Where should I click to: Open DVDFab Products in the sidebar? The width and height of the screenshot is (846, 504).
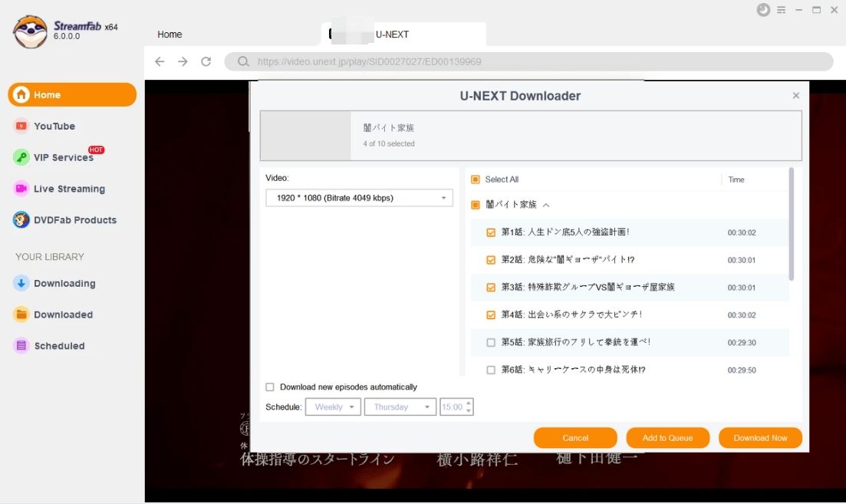click(64, 219)
